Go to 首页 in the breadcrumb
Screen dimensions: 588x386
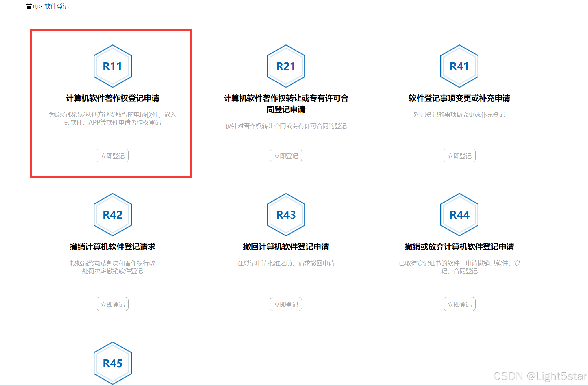(x=32, y=6)
